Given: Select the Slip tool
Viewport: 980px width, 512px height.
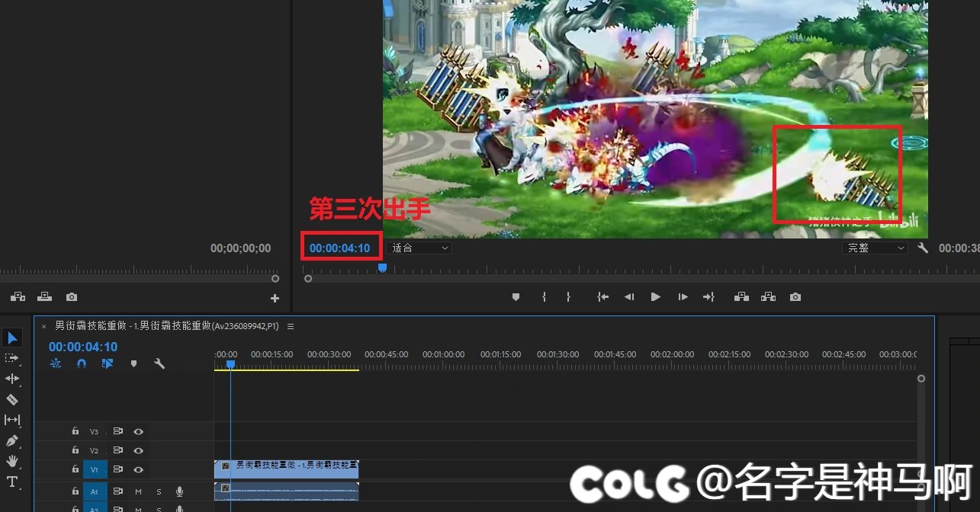Looking at the screenshot, I should 12,420.
